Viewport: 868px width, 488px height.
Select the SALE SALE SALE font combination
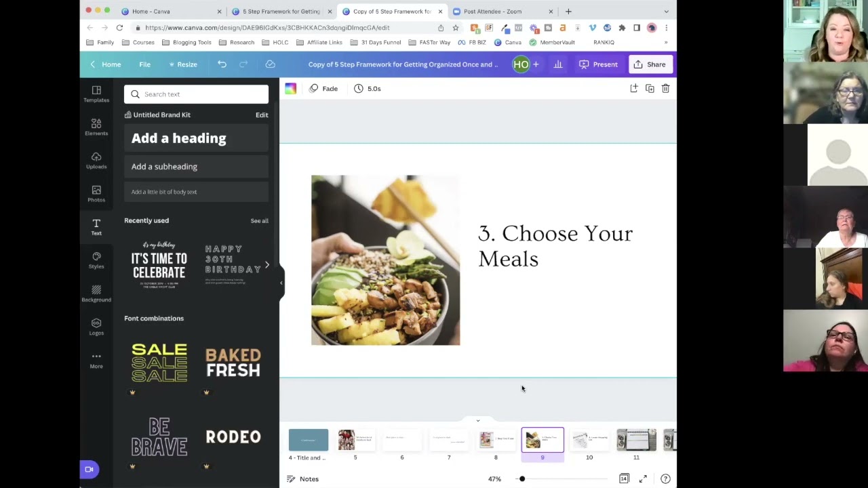[x=159, y=363]
